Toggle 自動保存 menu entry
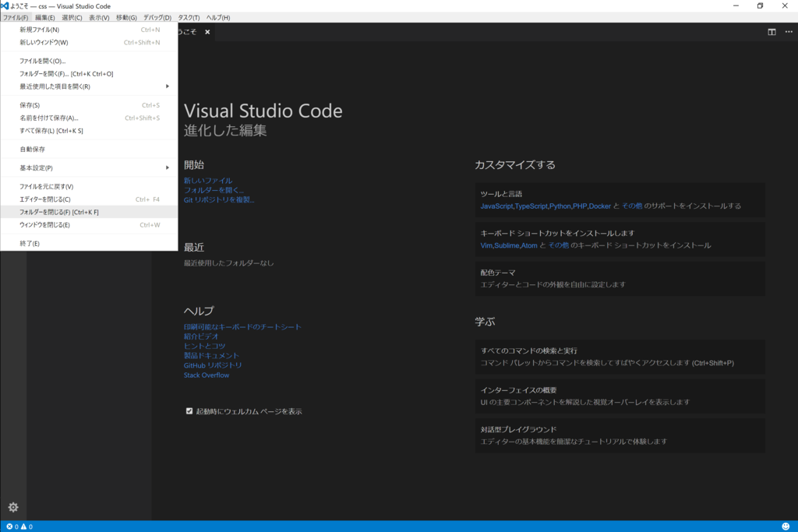 click(89, 149)
